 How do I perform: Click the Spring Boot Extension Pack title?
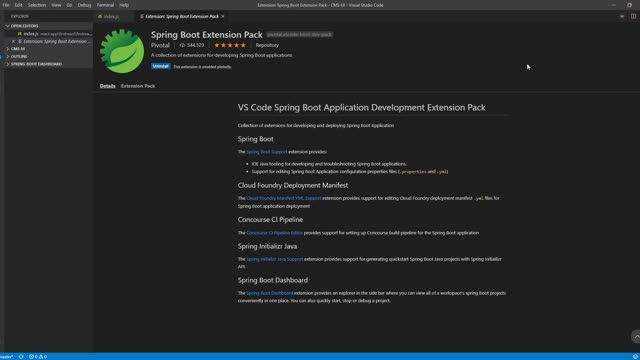[207, 35]
